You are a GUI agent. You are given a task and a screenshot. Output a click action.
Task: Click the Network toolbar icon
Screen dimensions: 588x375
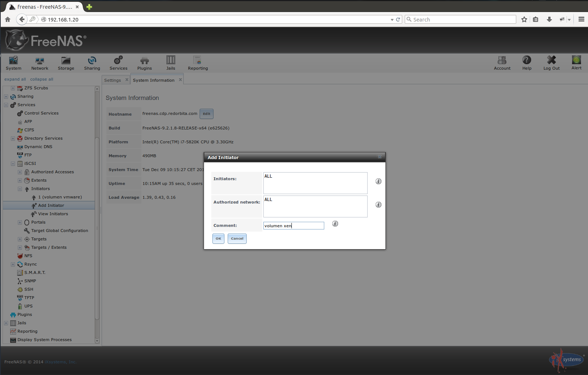tap(39, 63)
